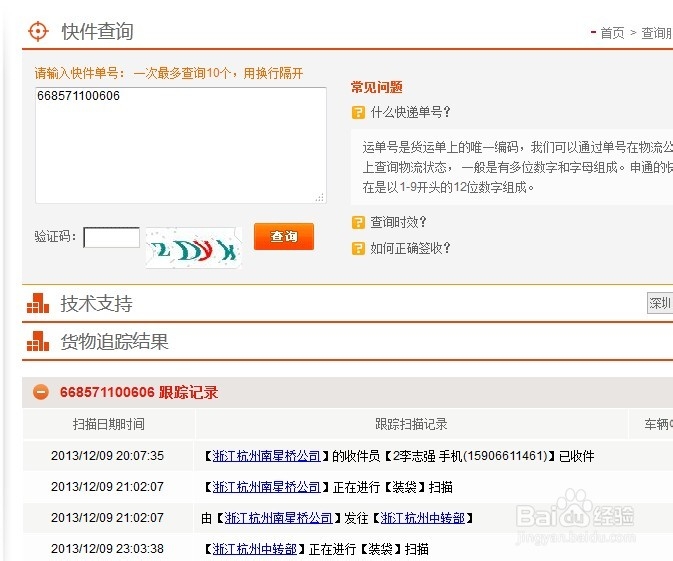This screenshot has width=673, height=561.
Task: Open 浙江杭州南星桥公司 link in 装袋 scan row
Action: tap(267, 487)
